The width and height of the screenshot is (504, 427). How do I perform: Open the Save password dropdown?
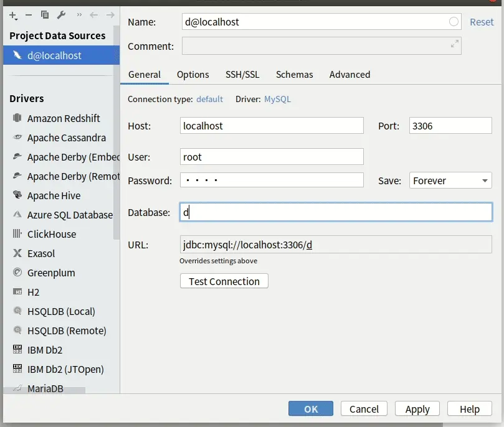click(450, 181)
